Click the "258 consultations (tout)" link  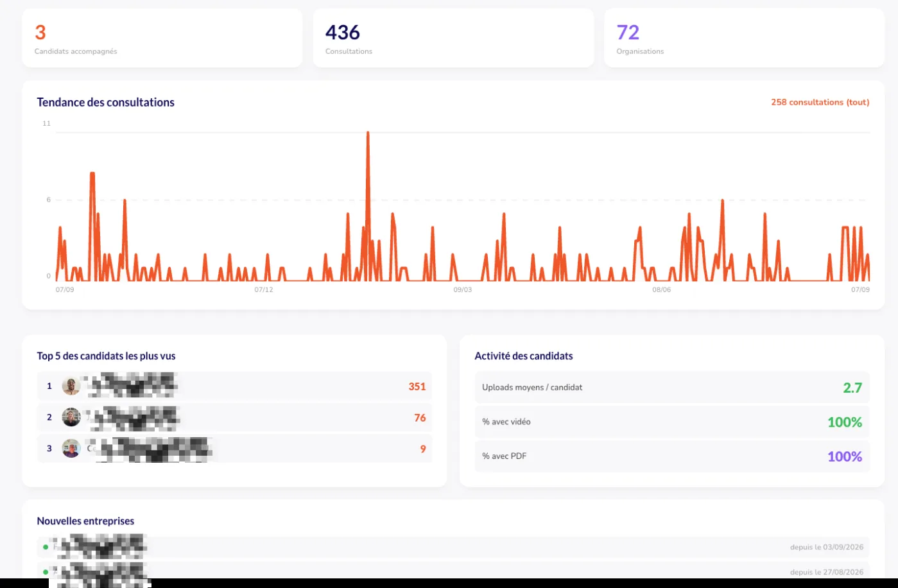pos(820,102)
